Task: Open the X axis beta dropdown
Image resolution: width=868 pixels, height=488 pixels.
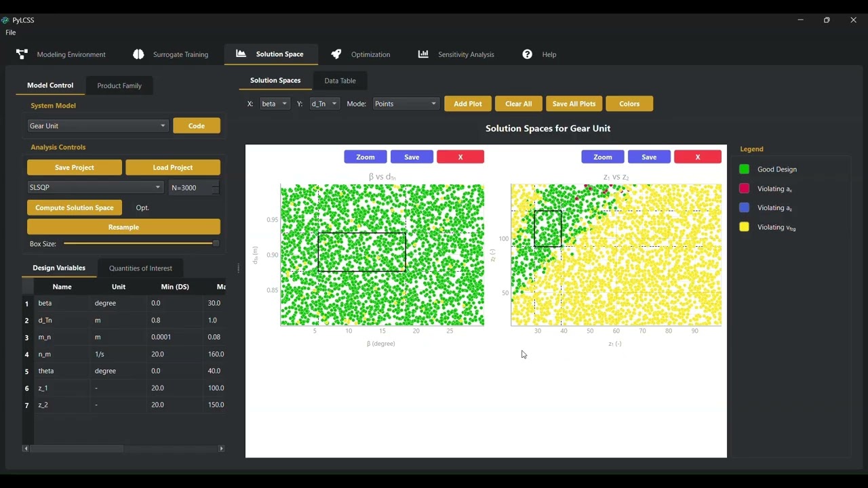Action: coord(275,104)
